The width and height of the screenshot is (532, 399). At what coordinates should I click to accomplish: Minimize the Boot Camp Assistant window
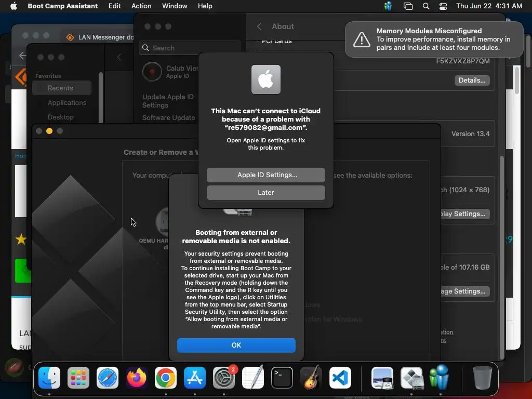pos(49,131)
